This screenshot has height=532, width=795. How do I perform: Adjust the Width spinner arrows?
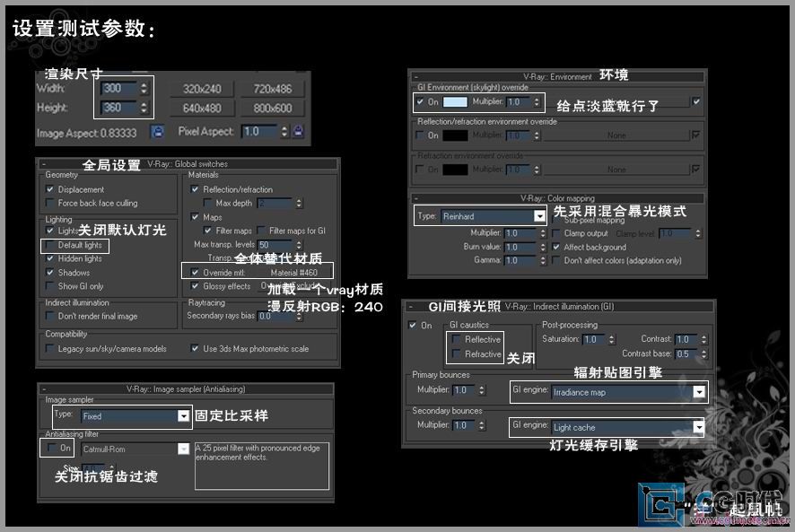(x=144, y=88)
